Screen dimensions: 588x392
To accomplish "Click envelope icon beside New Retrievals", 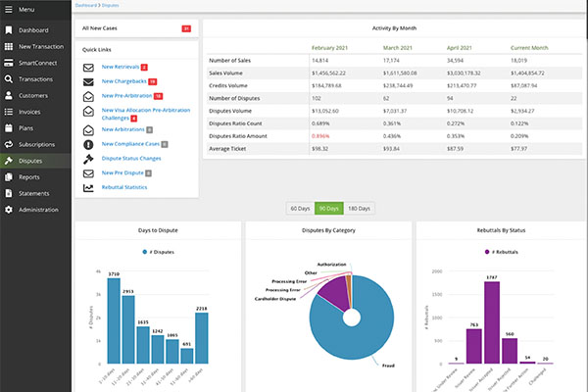I will point(88,68).
